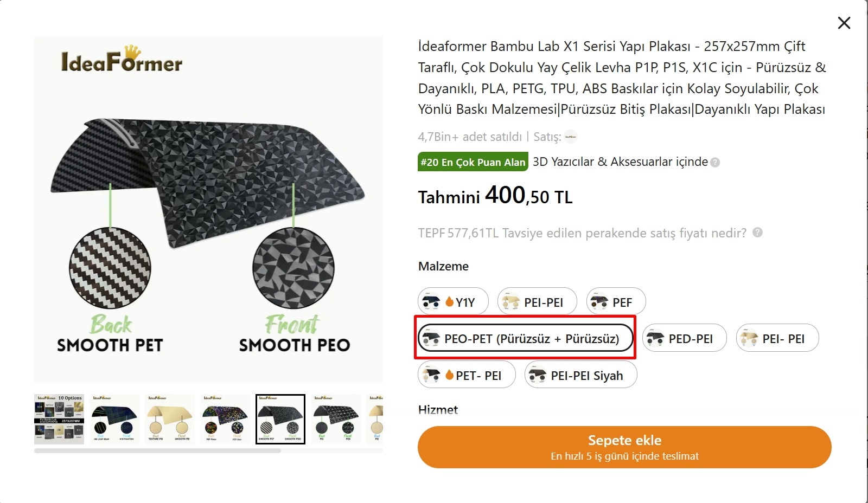Pick the PEI-PEI Siyah material option
The height and width of the screenshot is (503, 868).
pos(580,376)
